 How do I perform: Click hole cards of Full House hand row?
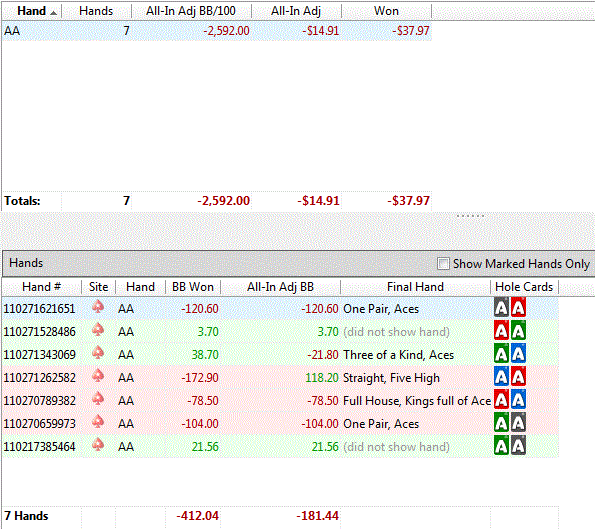[510, 399]
